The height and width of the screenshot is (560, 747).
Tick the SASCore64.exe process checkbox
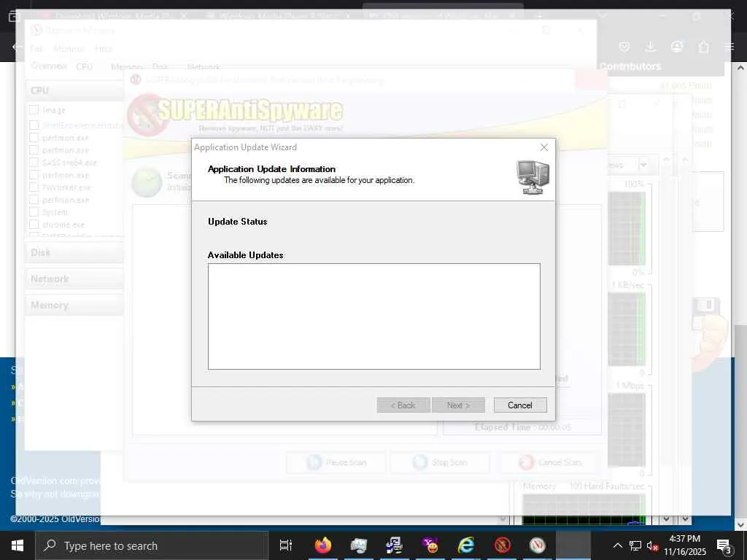pos(34,163)
